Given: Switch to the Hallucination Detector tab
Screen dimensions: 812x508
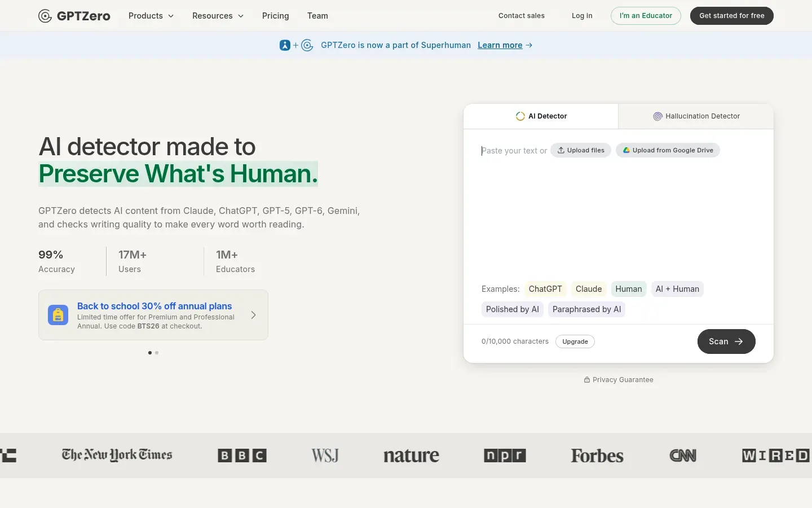Looking at the screenshot, I should point(696,116).
